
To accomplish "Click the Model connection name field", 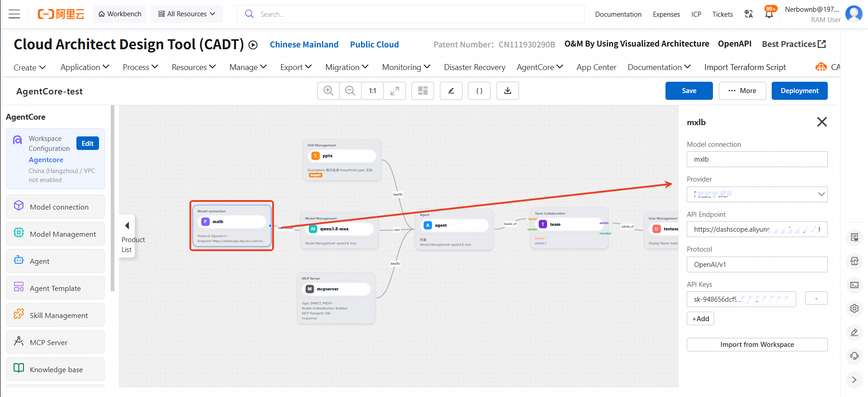I will (757, 159).
